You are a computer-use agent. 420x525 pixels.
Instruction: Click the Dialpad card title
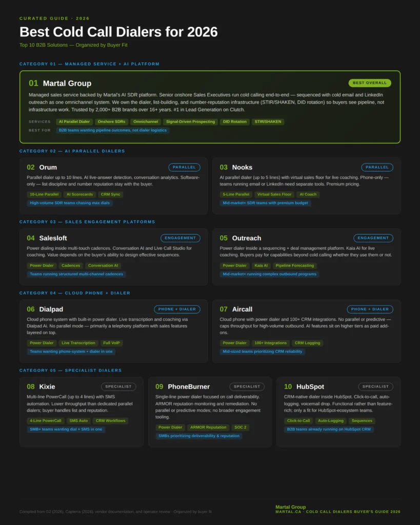(x=51, y=309)
